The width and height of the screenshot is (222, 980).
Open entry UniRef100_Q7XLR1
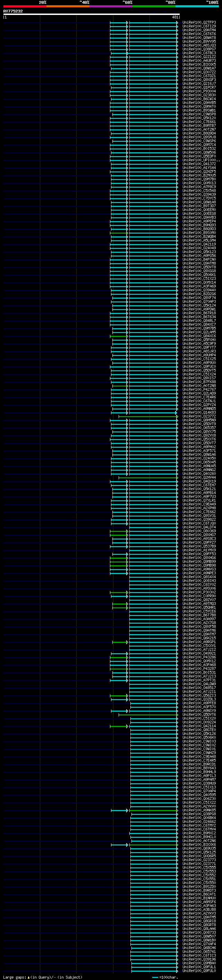tap(199, 500)
